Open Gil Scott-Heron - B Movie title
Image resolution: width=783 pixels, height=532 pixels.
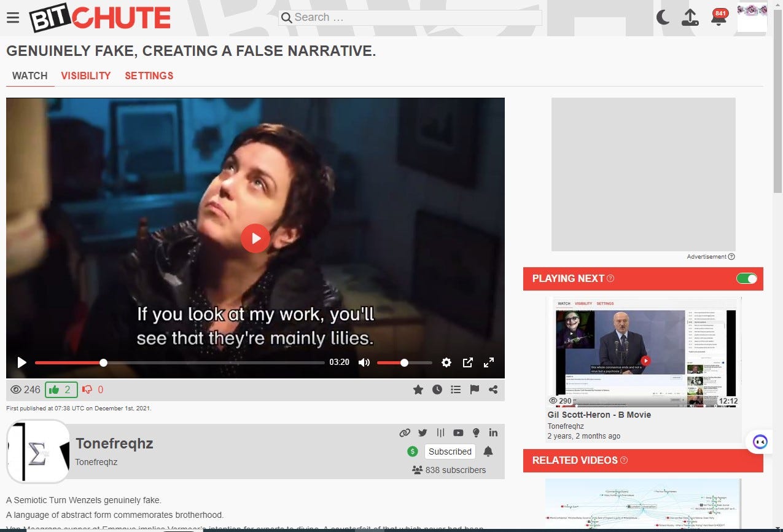click(599, 415)
